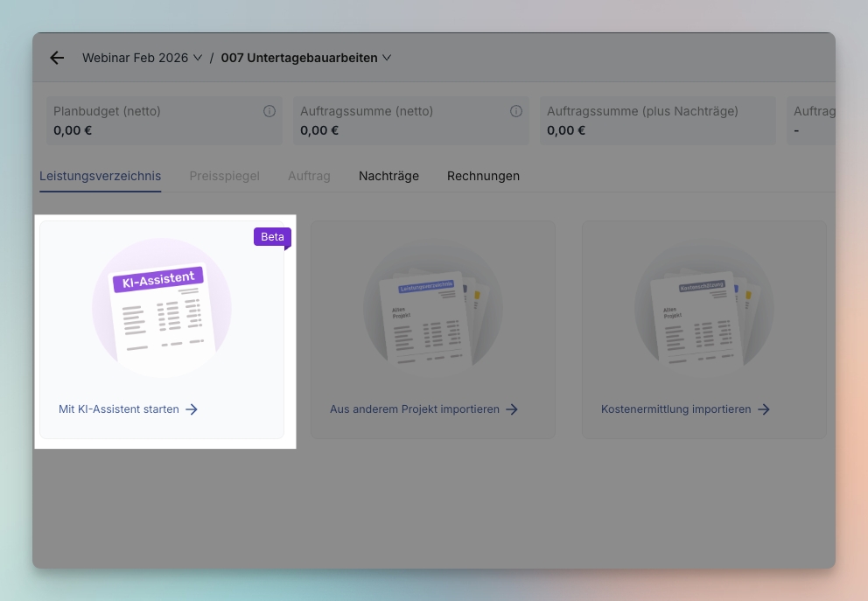Go back with the left arrow icon
Screen dimensions: 868x601
tap(57, 58)
